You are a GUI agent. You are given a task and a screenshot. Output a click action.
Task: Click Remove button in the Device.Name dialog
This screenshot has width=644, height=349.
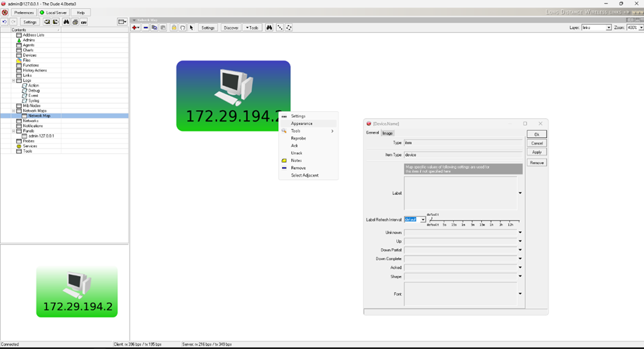(x=536, y=163)
